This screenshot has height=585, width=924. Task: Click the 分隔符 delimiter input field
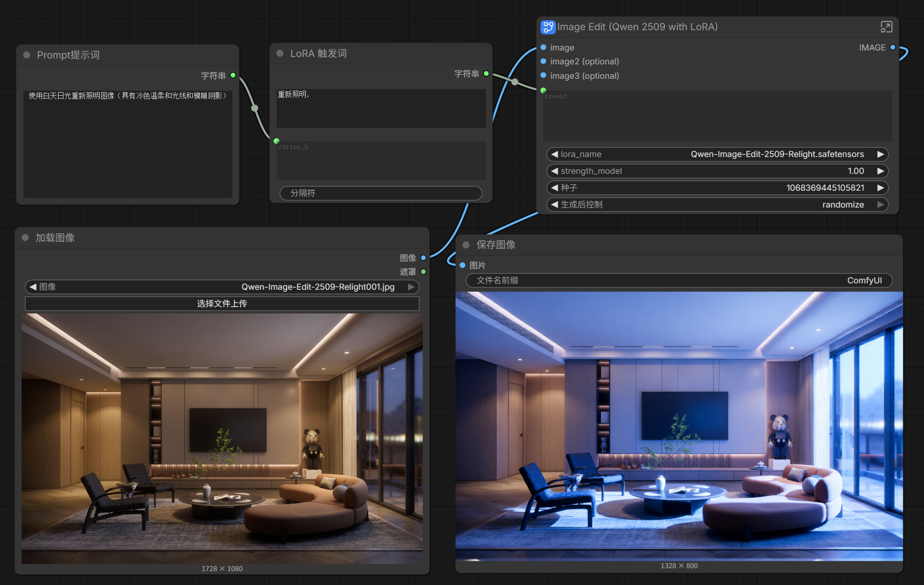point(380,193)
